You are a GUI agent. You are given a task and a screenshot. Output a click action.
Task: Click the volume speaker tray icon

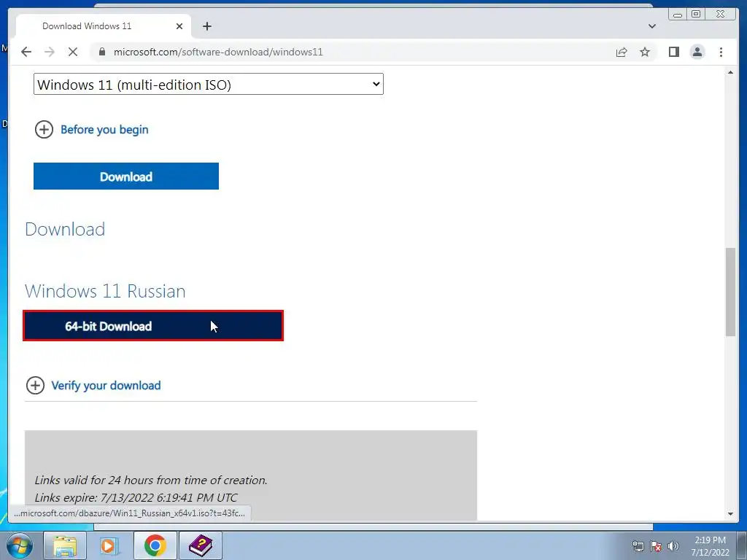coord(673,546)
